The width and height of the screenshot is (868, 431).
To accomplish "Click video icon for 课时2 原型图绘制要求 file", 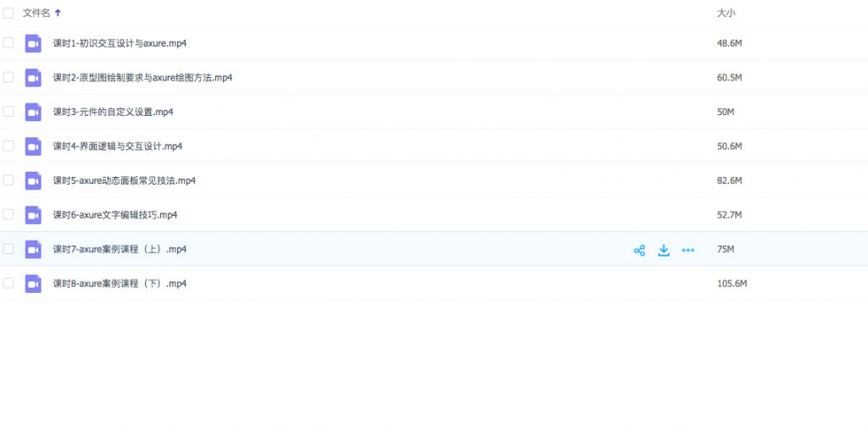I will tap(33, 78).
